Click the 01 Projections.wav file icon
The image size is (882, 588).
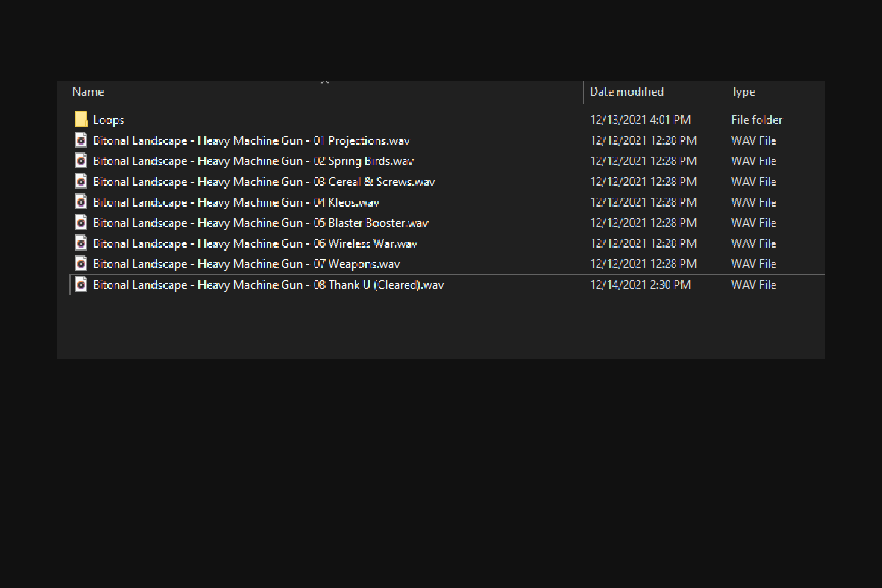[x=82, y=140]
